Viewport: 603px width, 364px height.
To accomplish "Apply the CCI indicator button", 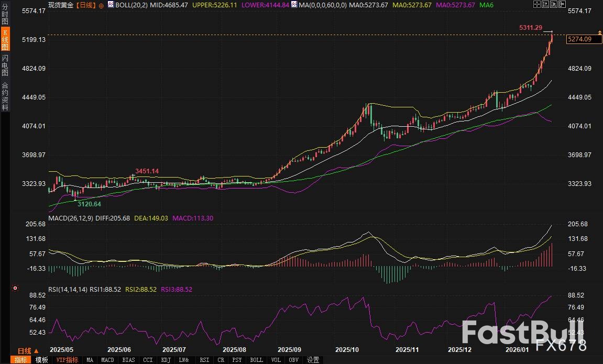I will (148, 360).
